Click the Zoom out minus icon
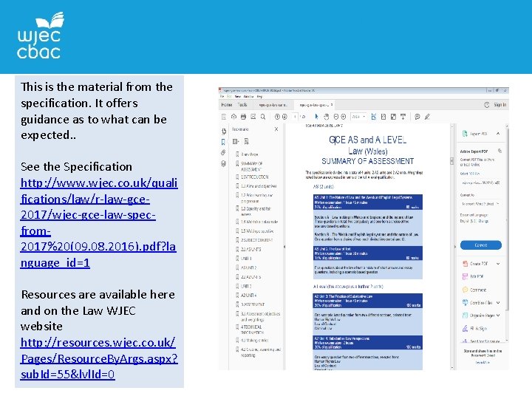The width and height of the screenshot is (532, 399). tap(336, 117)
